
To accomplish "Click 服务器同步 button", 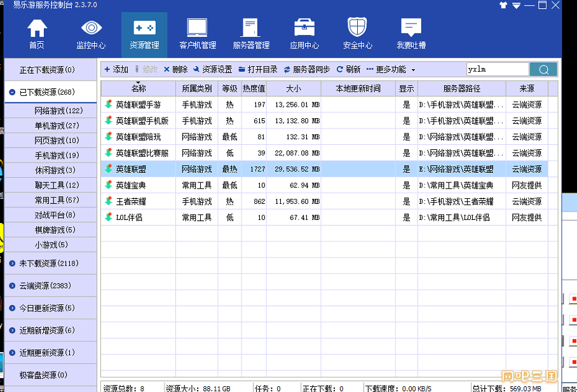I will click(x=306, y=69).
